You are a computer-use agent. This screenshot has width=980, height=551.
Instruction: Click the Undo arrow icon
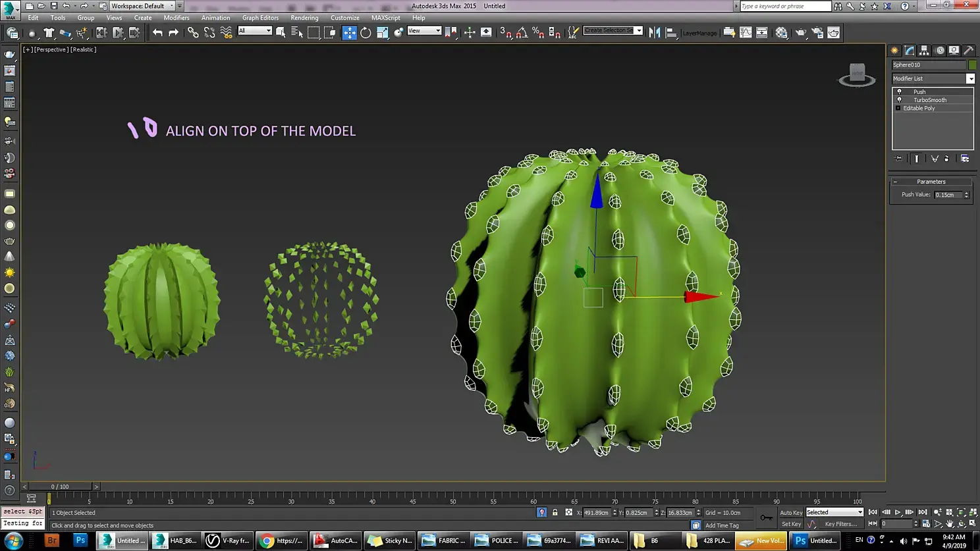point(157,32)
